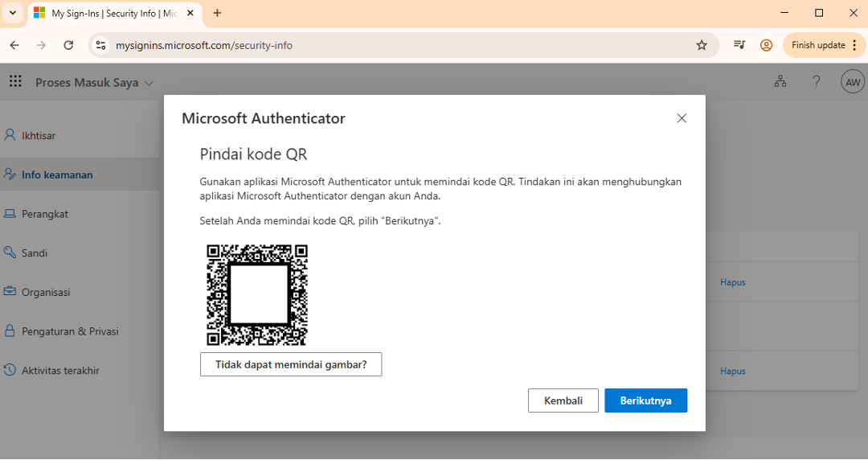Expand the Chrome tab search arrow
Image resolution: width=868 pixels, height=460 pixels.
13,13
